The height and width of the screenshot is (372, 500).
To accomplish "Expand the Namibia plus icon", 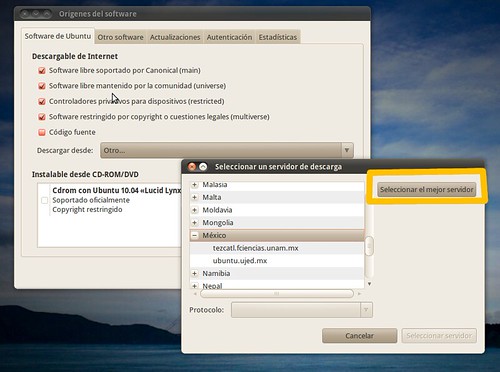I will point(195,273).
